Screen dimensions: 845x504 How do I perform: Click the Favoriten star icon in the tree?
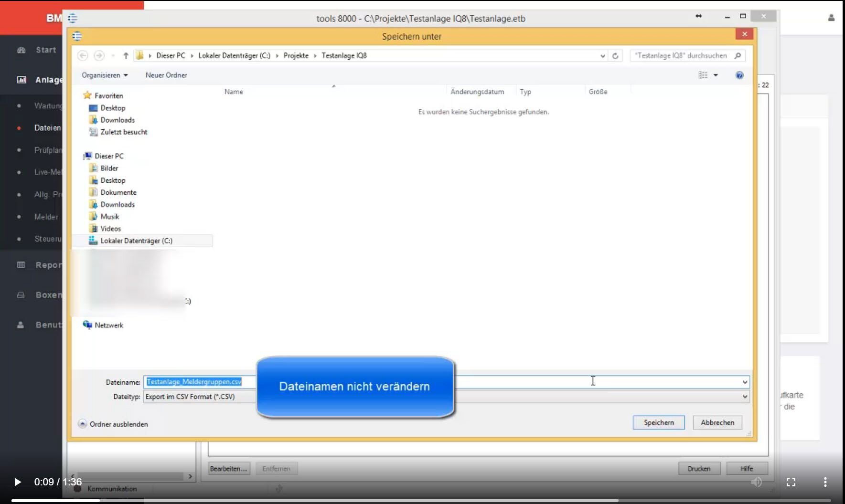(87, 95)
